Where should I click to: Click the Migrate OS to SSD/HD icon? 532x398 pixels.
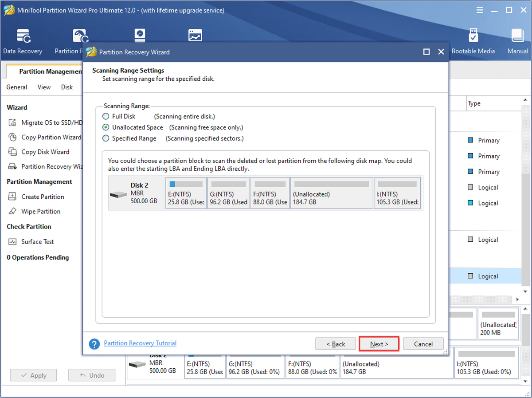coord(12,122)
